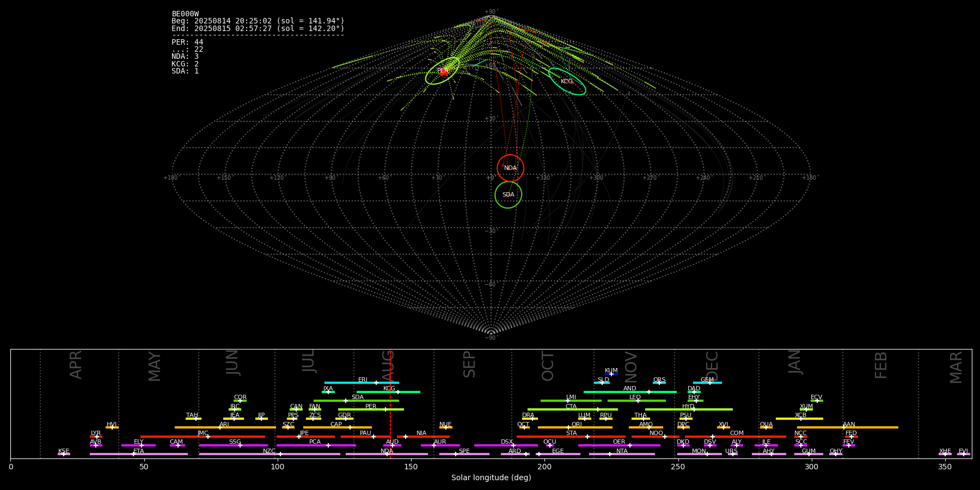Click the JMC red bar

tap(203, 436)
